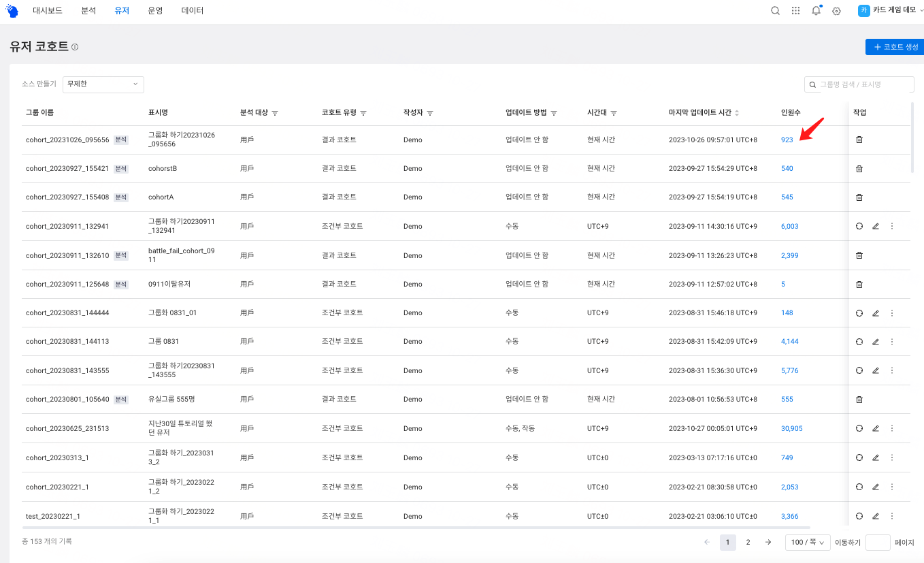Open the 100 / 쪽 page size dropdown
The image size is (924, 563).
(x=808, y=543)
